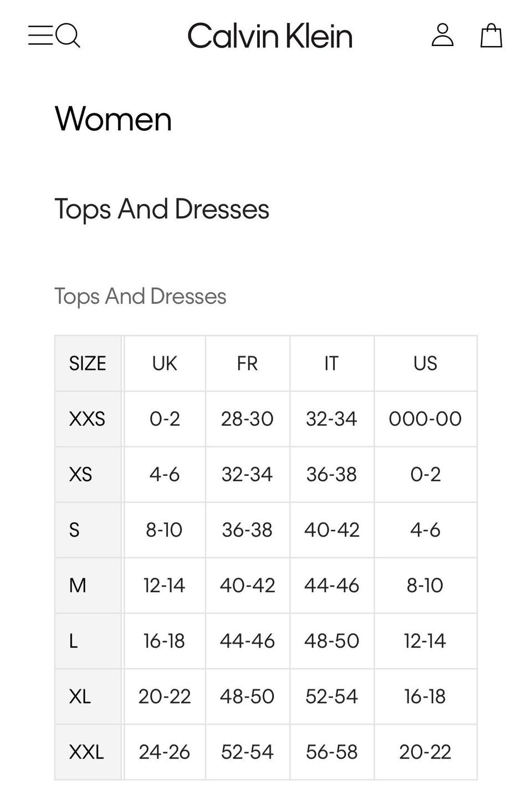532x789 pixels.
Task: Select the Women heading
Action: tap(113, 119)
